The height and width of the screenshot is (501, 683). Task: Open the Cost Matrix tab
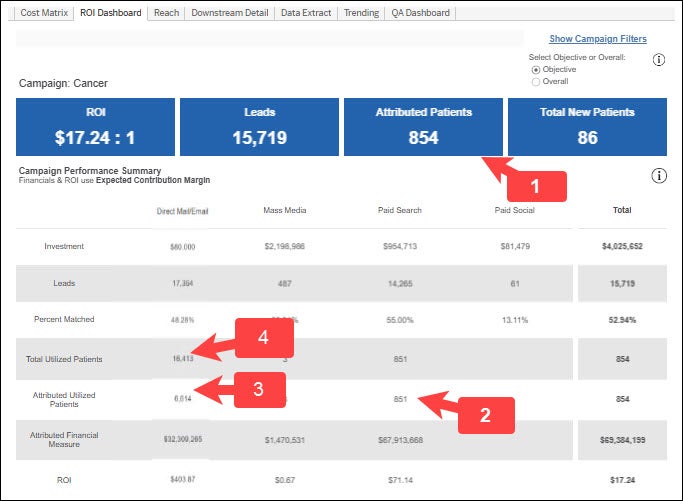(x=44, y=13)
